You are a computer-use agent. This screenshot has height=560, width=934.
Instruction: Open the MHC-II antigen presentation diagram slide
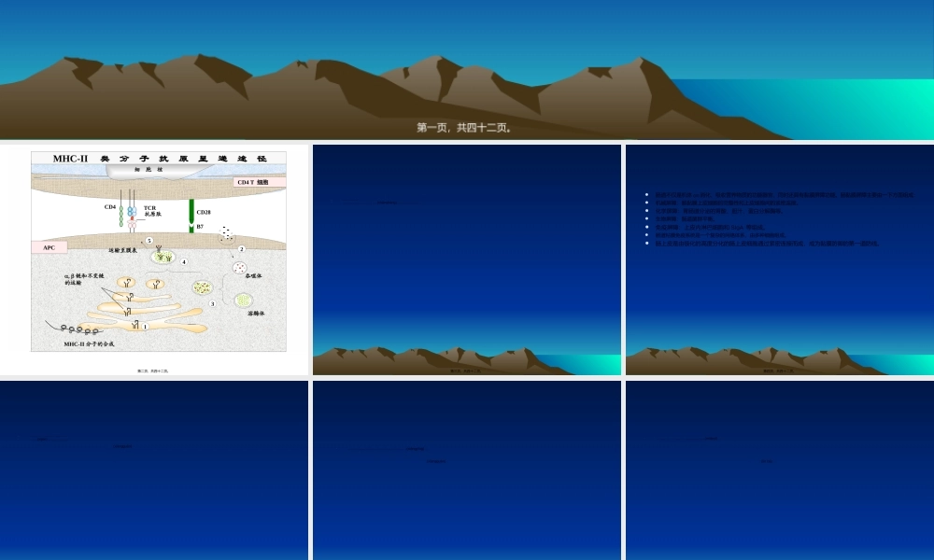click(x=154, y=259)
